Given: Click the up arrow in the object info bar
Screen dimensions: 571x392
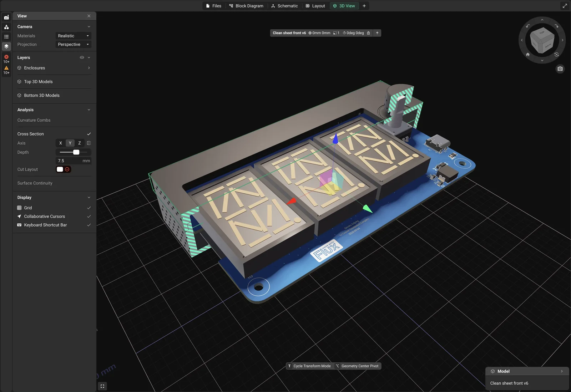Looking at the screenshot, I should pyautogui.click(x=377, y=33).
